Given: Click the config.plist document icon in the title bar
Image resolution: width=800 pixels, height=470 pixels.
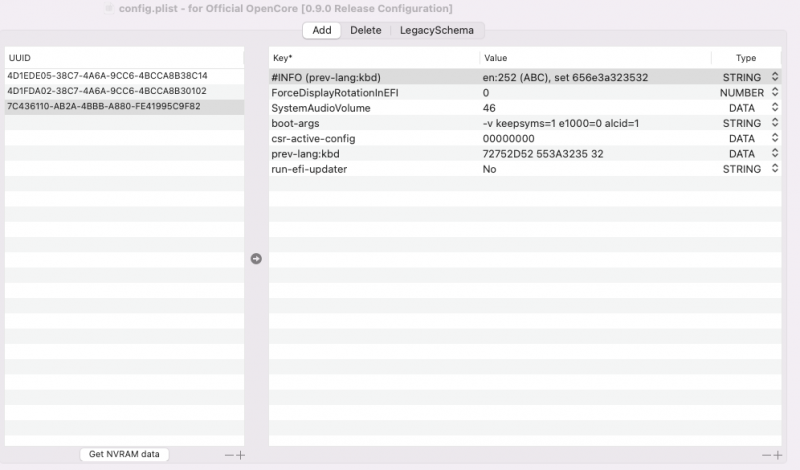Looking at the screenshot, I should 109,8.
